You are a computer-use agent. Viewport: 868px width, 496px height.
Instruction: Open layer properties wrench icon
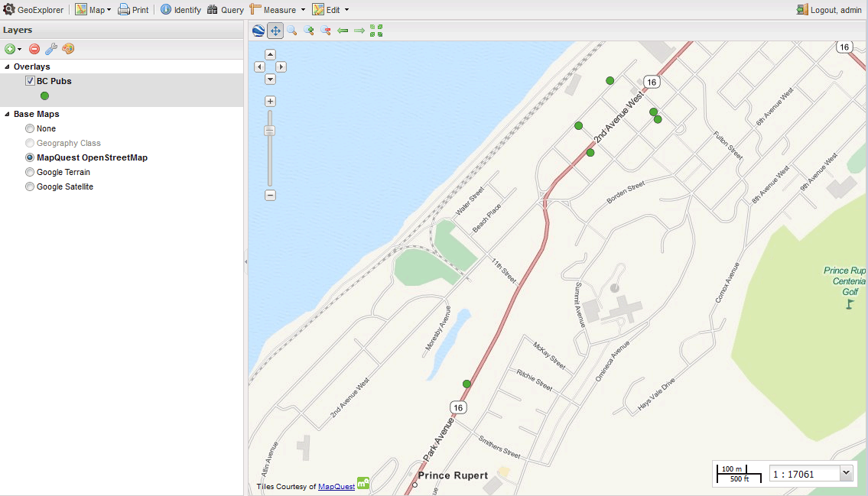[51, 49]
